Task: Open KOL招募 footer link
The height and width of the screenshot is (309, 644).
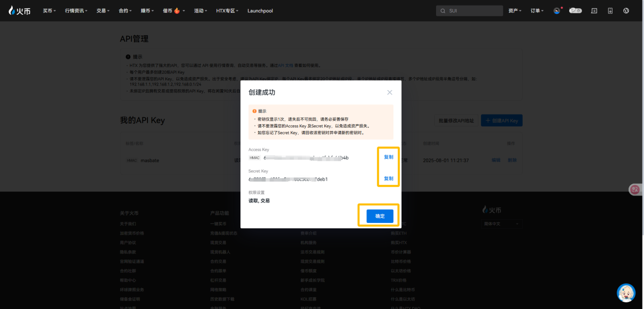Action: click(x=309, y=299)
